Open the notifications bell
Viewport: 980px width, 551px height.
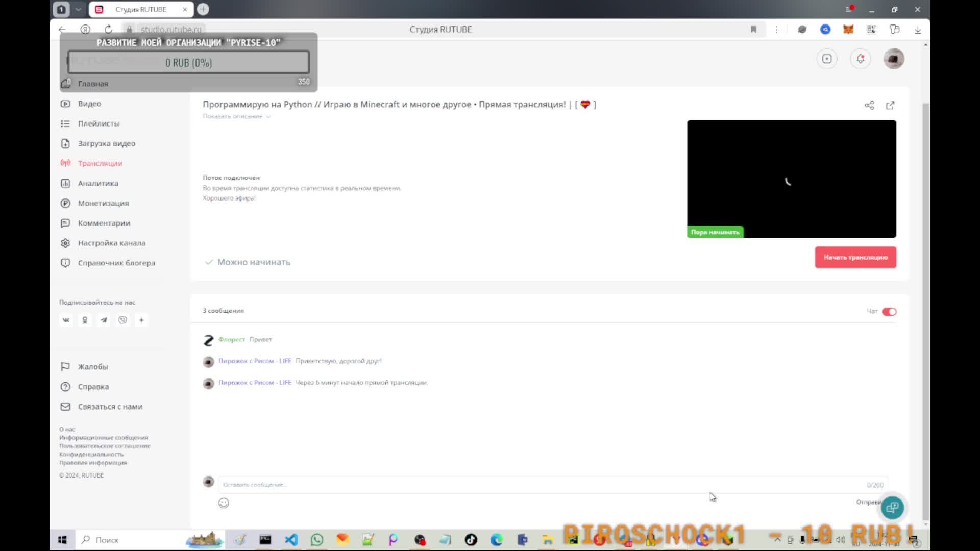click(x=860, y=59)
